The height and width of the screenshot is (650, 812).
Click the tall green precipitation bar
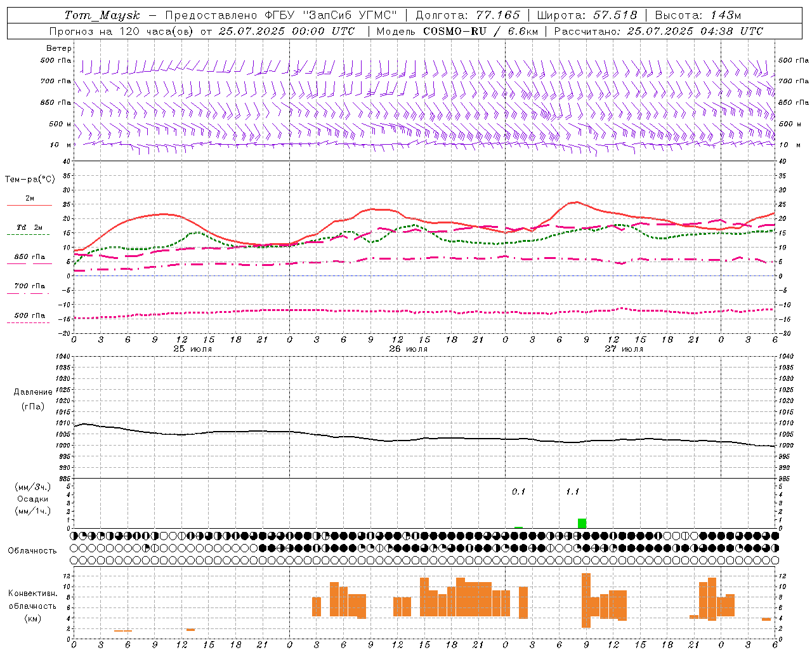click(582, 524)
